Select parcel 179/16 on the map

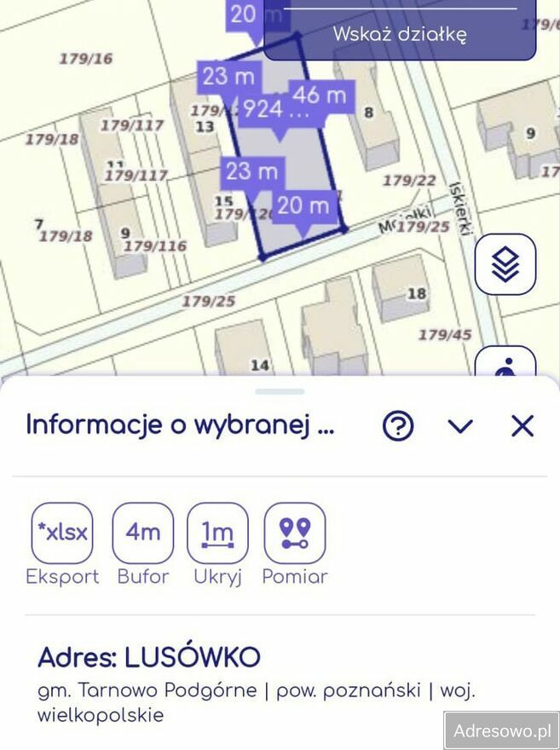(86, 59)
